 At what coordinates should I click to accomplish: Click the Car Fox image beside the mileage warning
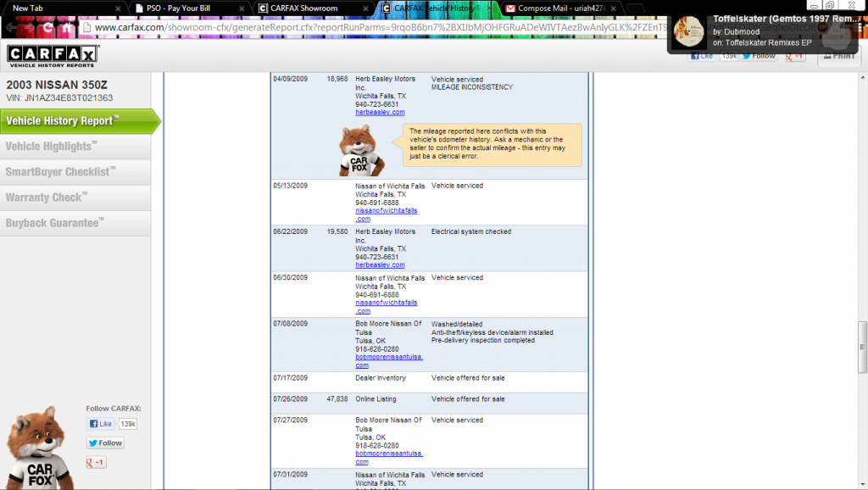tap(361, 151)
